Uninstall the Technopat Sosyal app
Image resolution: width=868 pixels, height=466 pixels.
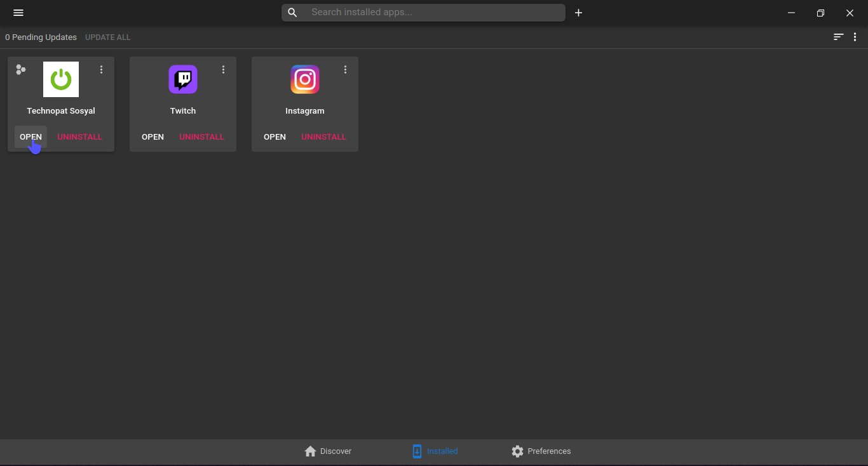[x=80, y=137]
